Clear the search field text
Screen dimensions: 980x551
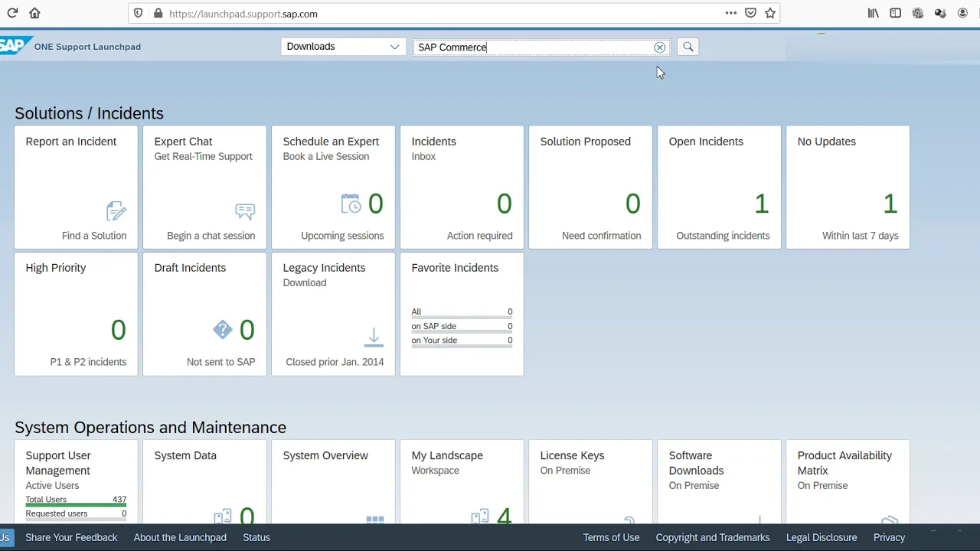click(x=659, y=47)
